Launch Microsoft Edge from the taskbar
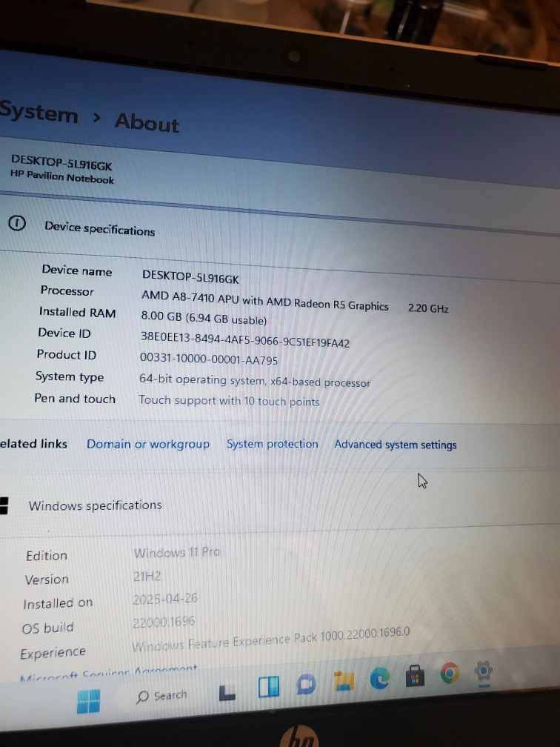 coord(380,679)
